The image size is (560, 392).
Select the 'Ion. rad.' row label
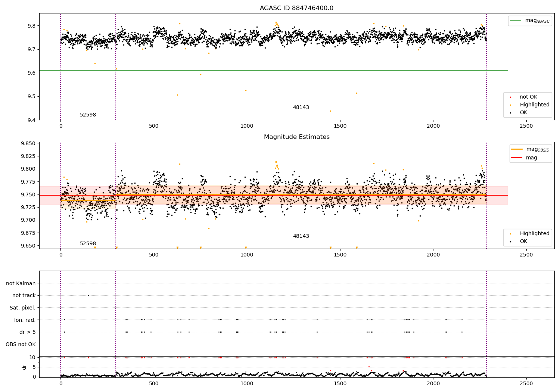(25, 320)
